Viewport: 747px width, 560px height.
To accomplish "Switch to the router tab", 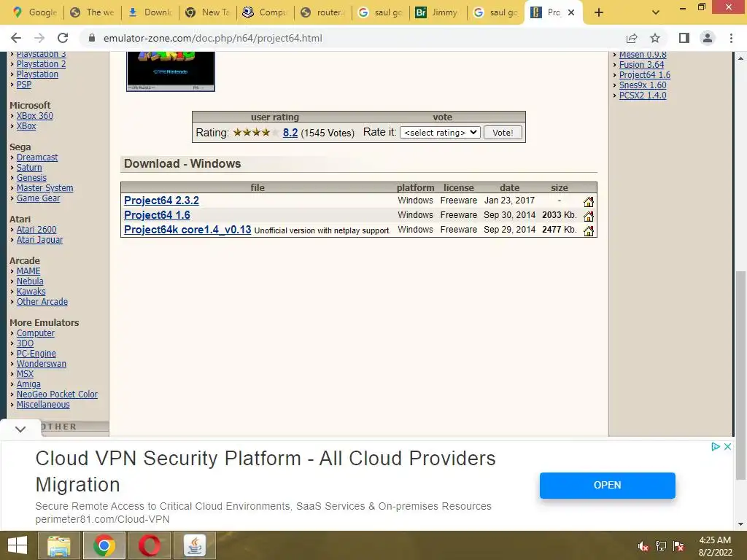I will pyautogui.click(x=323, y=12).
